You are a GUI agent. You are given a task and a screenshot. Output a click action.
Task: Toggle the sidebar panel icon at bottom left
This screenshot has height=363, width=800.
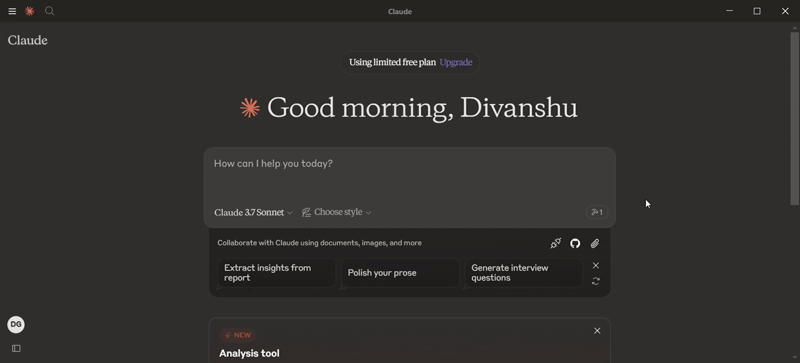tap(16, 348)
